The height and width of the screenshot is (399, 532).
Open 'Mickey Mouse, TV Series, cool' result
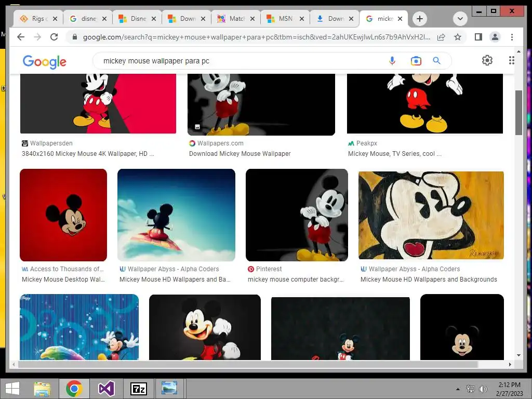click(395, 153)
